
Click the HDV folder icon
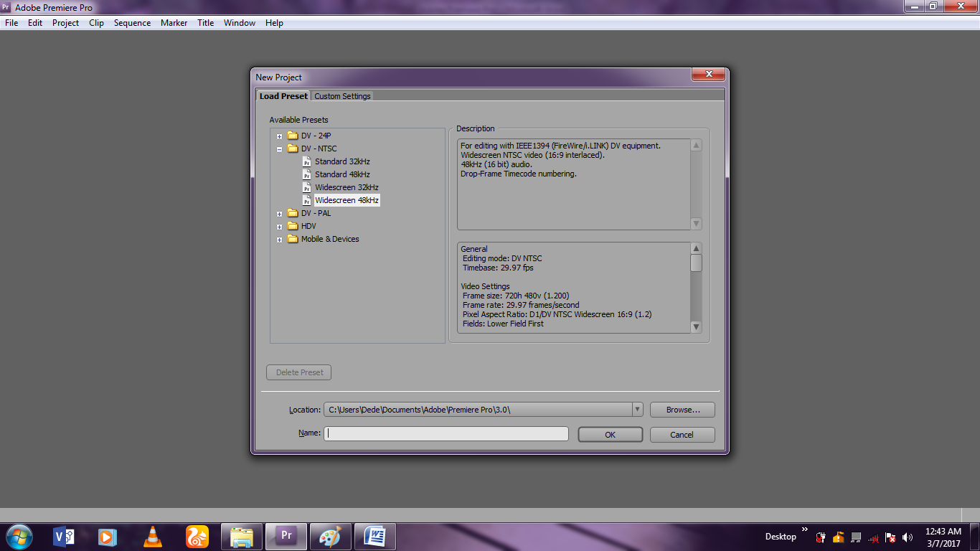click(292, 226)
